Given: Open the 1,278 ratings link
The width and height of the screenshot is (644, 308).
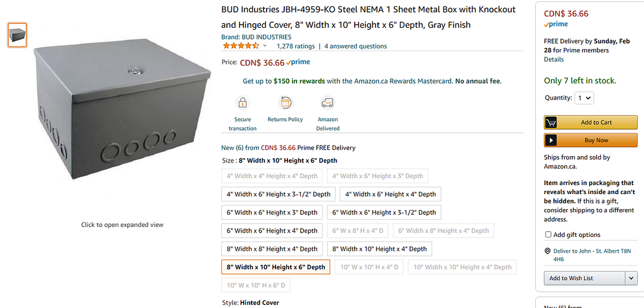Looking at the screenshot, I should click(296, 46).
